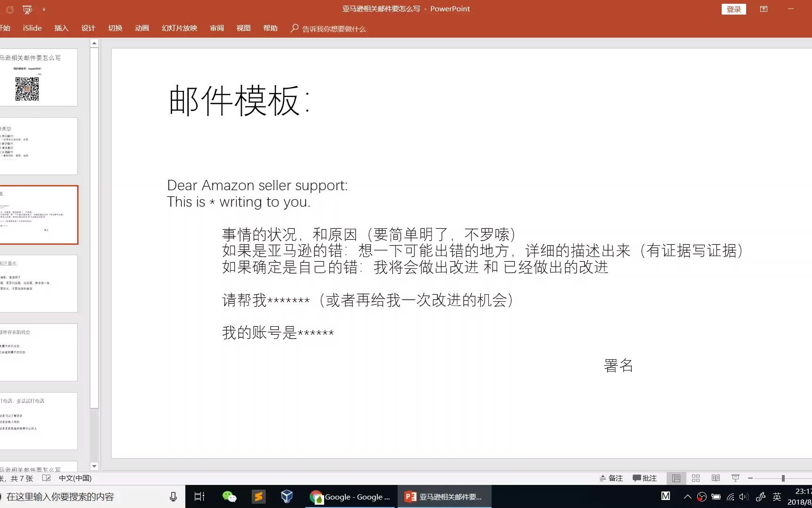
Task: Switch to Slide Sorter view icon
Action: (696, 478)
